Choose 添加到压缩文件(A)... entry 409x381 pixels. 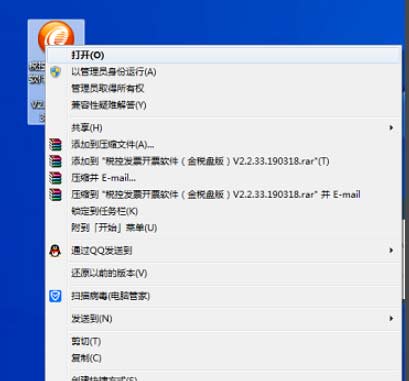(224, 144)
